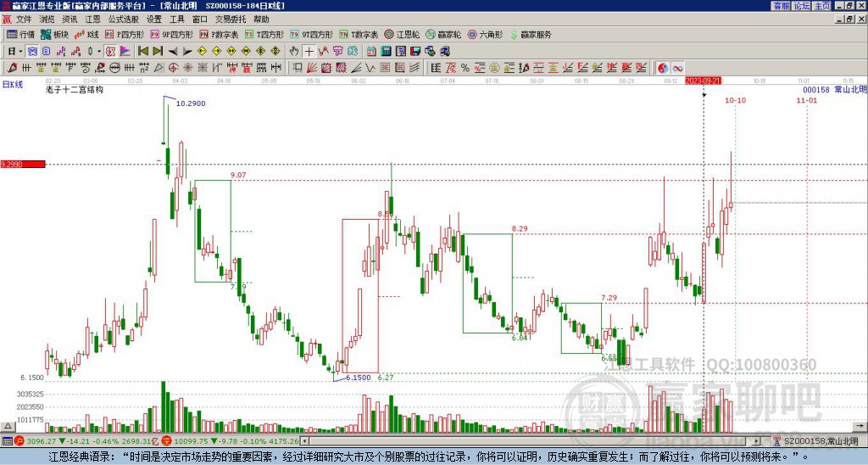Click the status bar keyboard grid icon
The width and height of the screenshot is (868, 465).
tap(7, 441)
